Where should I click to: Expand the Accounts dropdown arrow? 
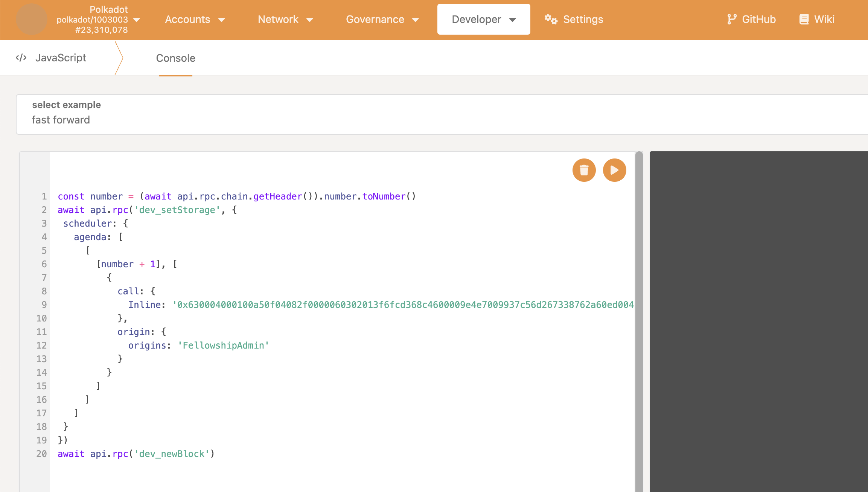(x=222, y=20)
